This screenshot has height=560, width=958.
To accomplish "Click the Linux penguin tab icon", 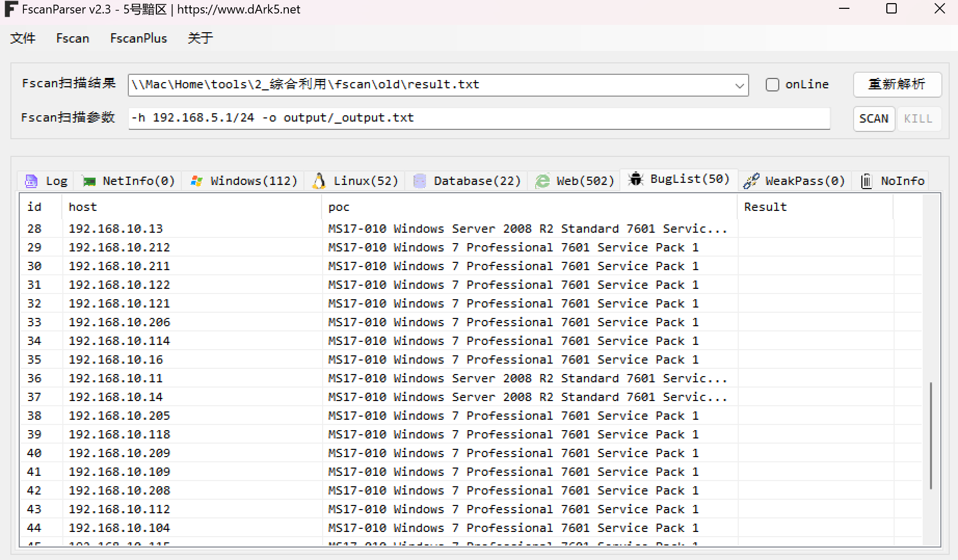I will coord(319,181).
